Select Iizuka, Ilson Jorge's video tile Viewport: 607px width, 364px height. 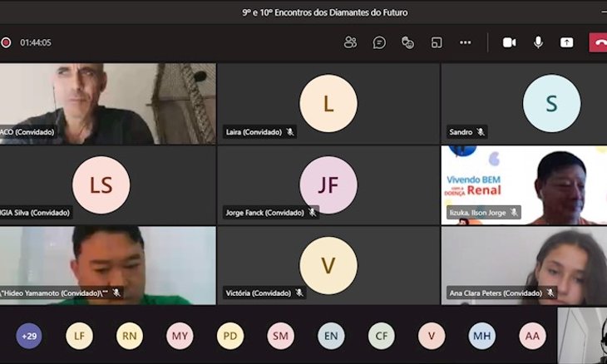(524, 184)
